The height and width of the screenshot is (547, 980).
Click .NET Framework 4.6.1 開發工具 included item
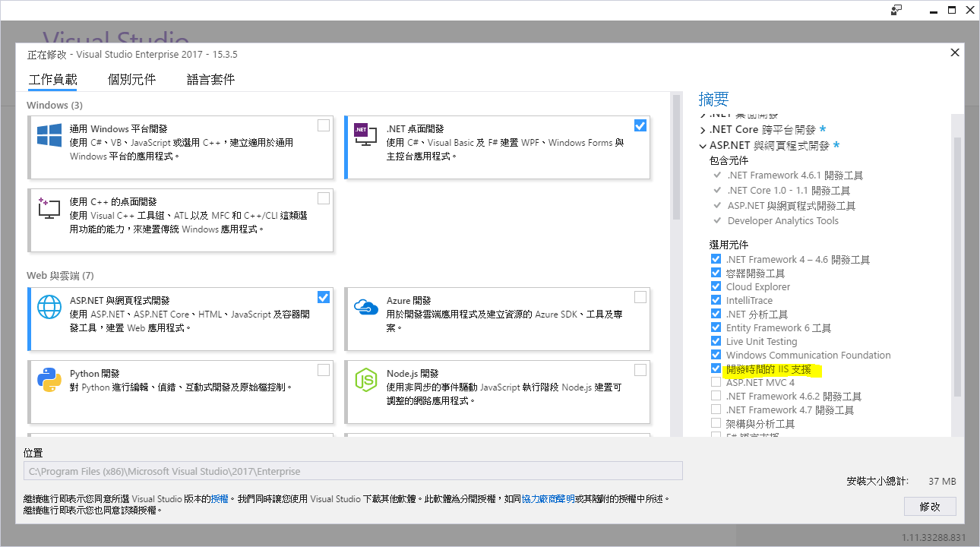(795, 175)
